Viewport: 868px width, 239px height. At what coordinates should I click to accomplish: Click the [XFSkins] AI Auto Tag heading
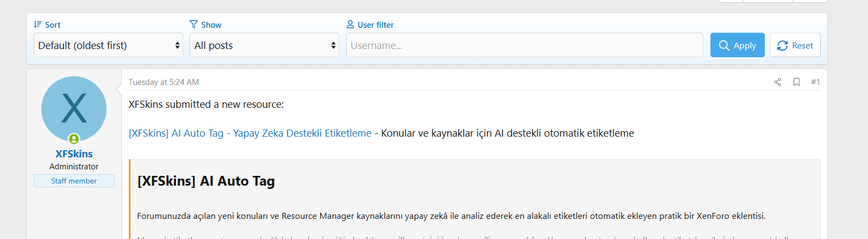pyautogui.click(x=206, y=181)
